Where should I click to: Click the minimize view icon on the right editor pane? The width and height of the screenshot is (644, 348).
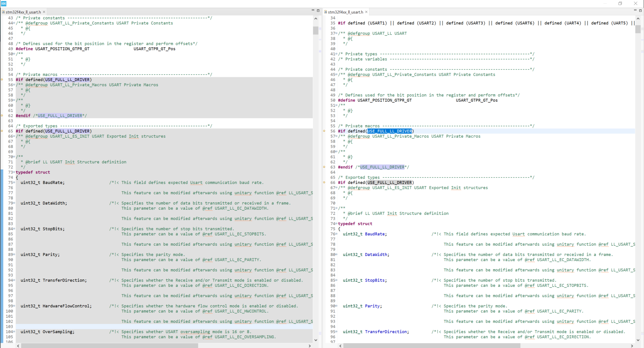click(x=635, y=10)
